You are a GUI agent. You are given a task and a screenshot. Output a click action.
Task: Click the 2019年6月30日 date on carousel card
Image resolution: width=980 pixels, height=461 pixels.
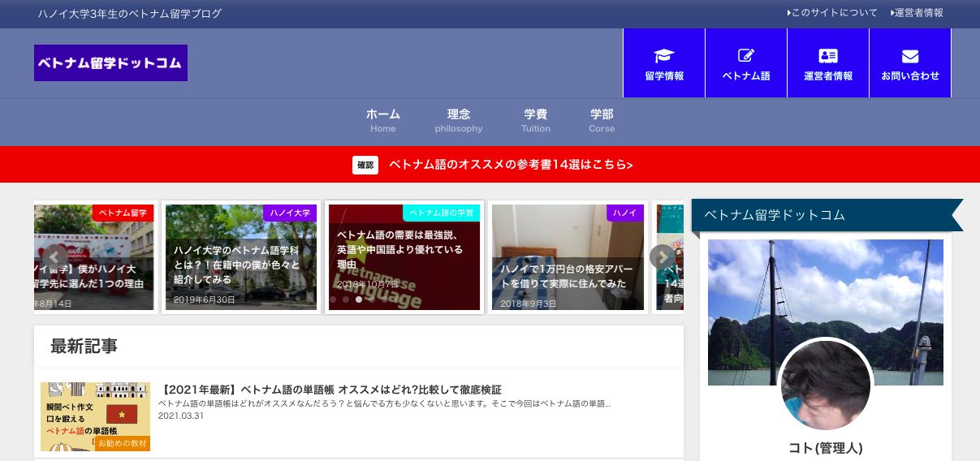click(205, 300)
